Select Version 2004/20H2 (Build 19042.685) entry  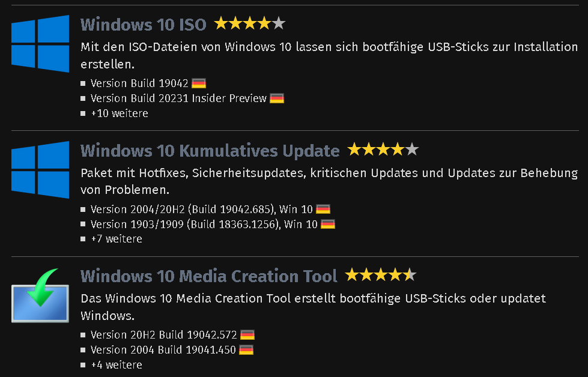(201, 209)
